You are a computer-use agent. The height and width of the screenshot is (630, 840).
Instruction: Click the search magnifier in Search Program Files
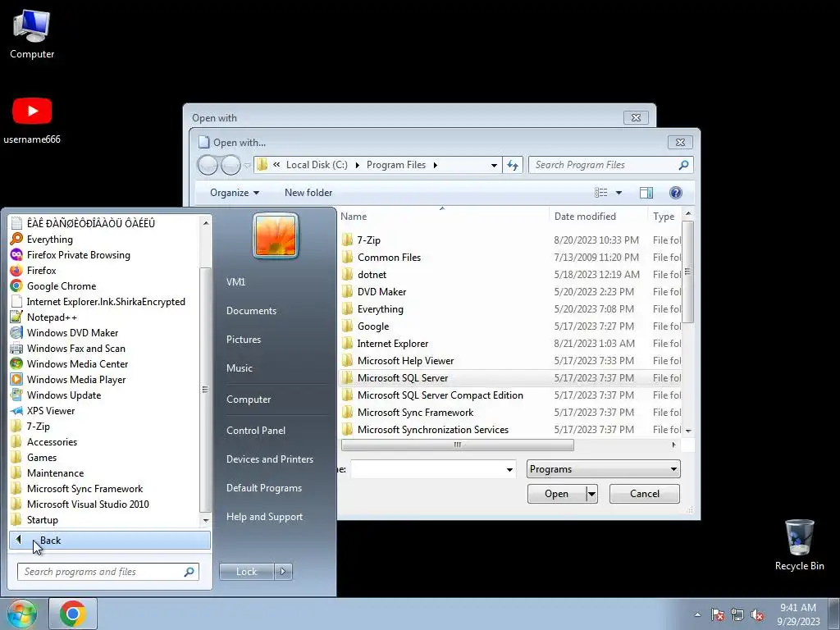(683, 165)
